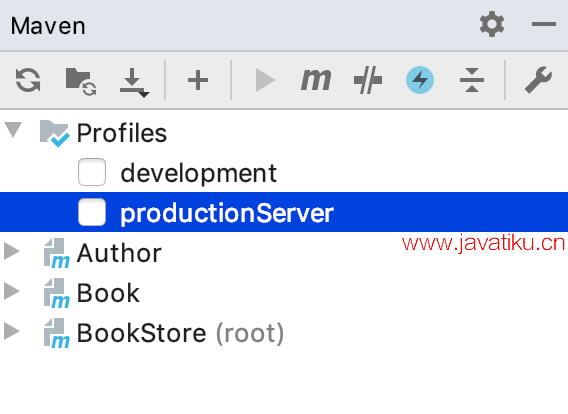Expand the Book module
The height and width of the screenshot is (414, 568).
pos(12,291)
